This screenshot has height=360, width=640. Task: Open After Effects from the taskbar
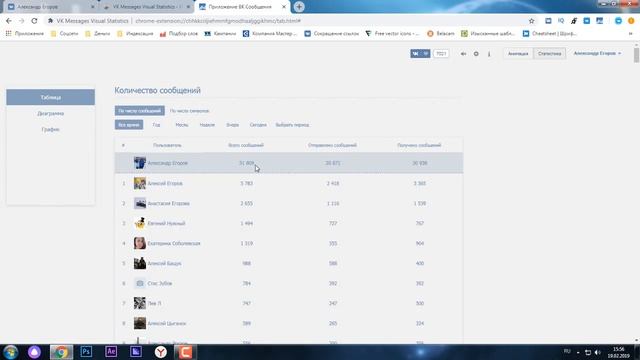(x=111, y=352)
